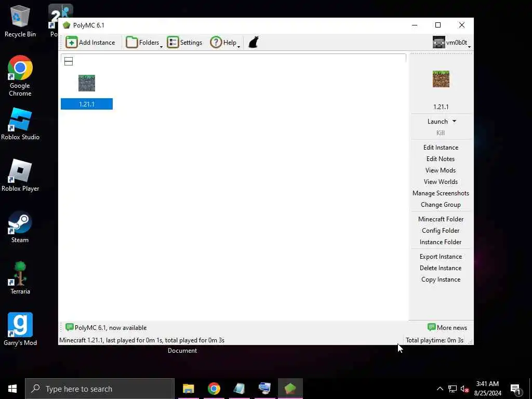Open the vm0b0t account dropdown
Viewport: 532px width, 399px height.
click(451, 43)
